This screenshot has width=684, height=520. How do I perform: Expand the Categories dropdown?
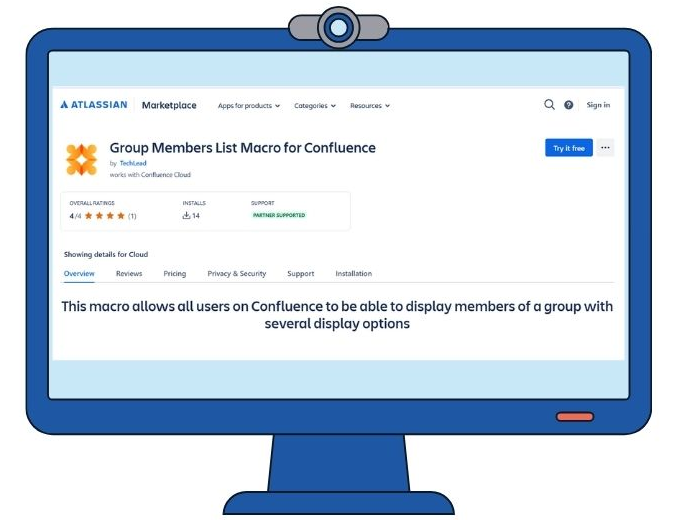pos(315,106)
